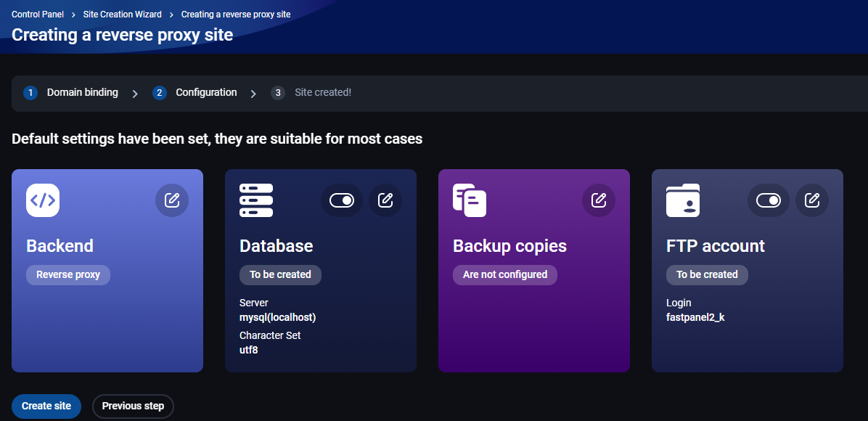The width and height of the screenshot is (868, 421).
Task: Click chevron after Domain binding step
Action: [135, 94]
